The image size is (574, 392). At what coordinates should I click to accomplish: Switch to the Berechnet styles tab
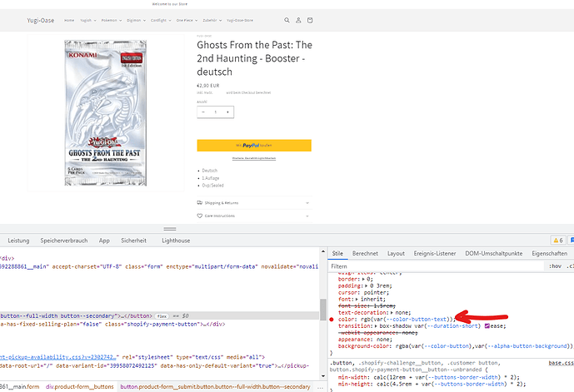365,253
